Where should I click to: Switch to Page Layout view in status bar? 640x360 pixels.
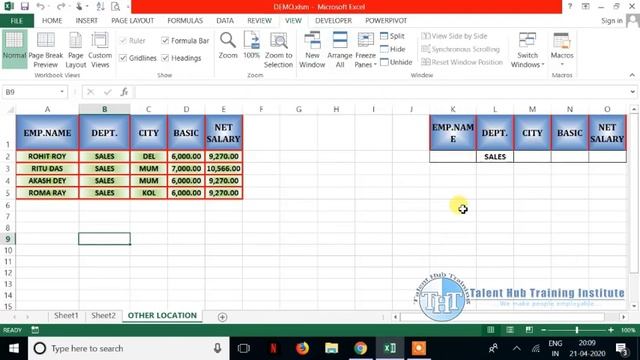pyautogui.click(x=510, y=330)
